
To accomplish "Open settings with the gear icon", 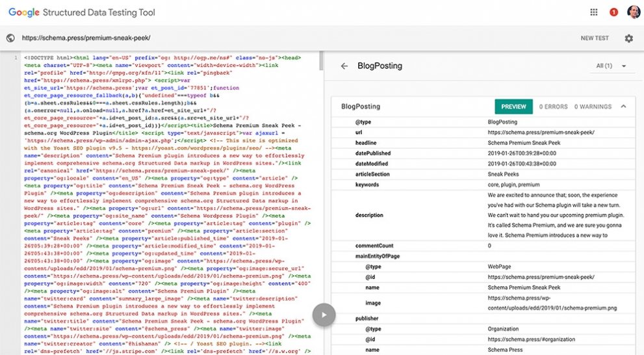I will click(629, 38).
